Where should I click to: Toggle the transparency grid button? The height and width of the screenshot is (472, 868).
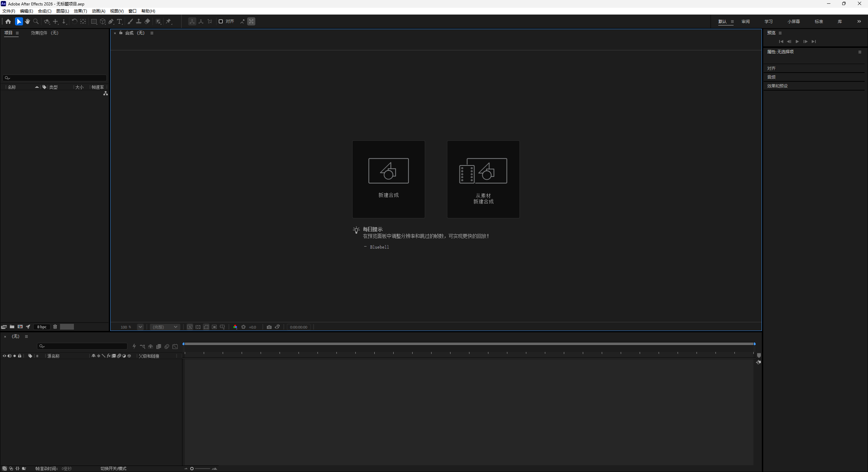198,327
